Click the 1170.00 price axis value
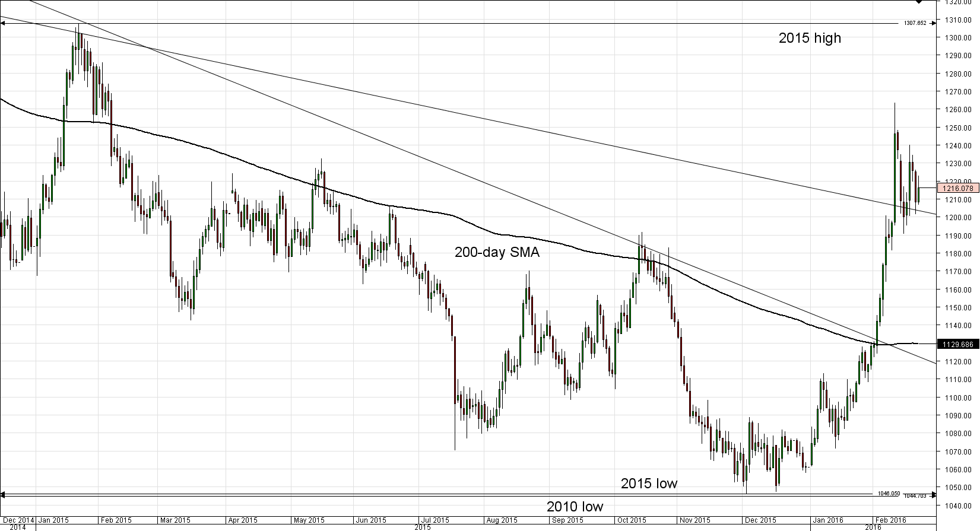This screenshot has height=531, width=980. coord(959,272)
